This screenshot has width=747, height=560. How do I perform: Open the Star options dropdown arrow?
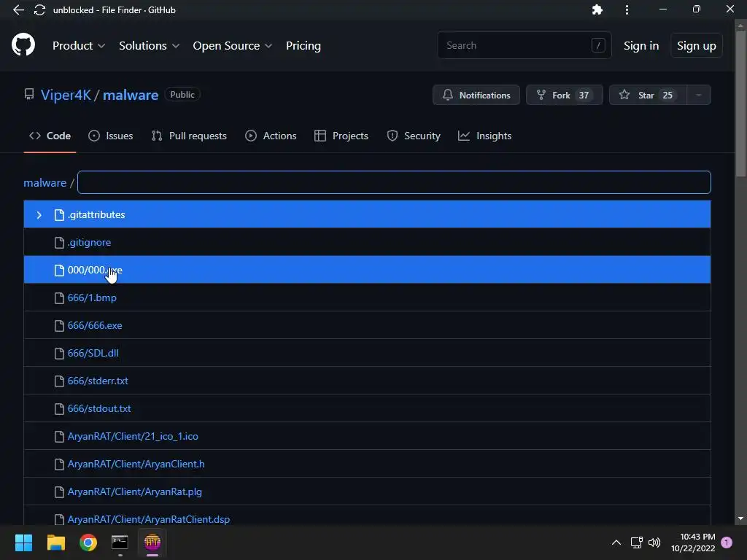[x=698, y=95]
